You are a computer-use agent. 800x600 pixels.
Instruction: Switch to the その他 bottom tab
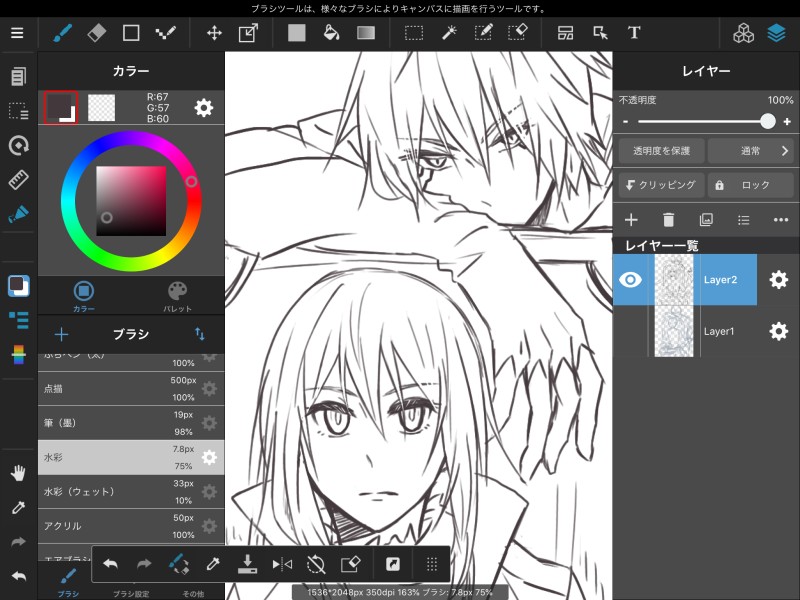tap(193, 594)
